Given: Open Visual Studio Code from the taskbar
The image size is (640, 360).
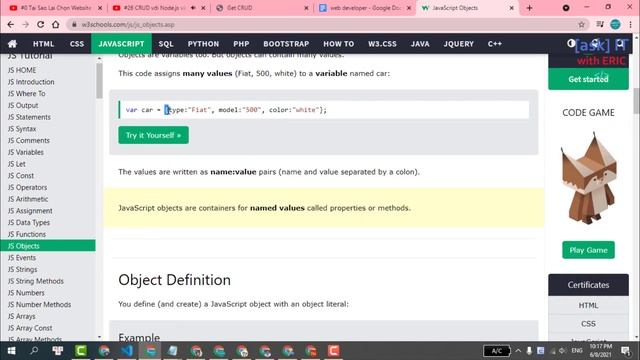Looking at the screenshot, I should click(x=127, y=351).
